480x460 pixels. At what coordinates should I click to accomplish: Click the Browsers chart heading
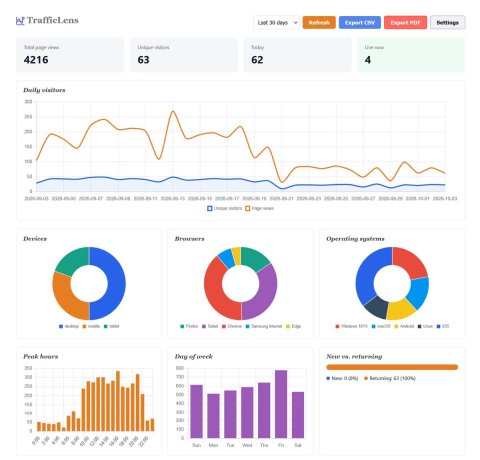(189, 239)
